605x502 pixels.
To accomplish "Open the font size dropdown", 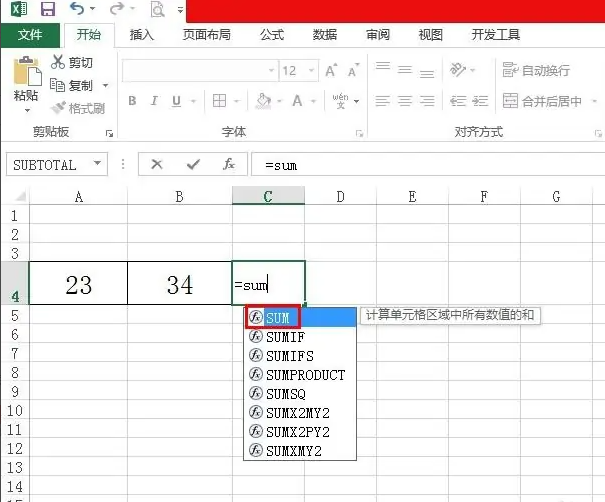I will coord(311,70).
